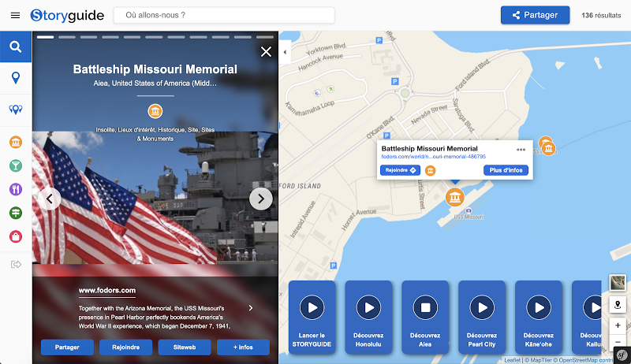Zoom in on the map

(x=618, y=325)
